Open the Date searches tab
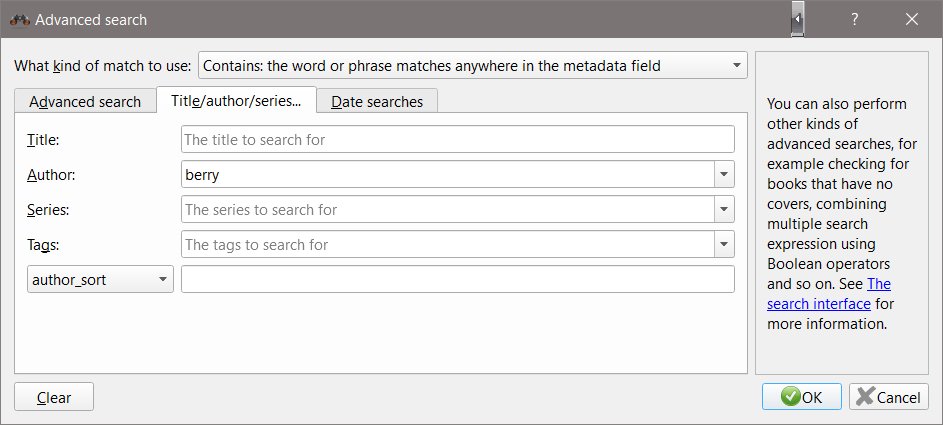Image resolution: width=943 pixels, height=425 pixels. pyautogui.click(x=377, y=101)
